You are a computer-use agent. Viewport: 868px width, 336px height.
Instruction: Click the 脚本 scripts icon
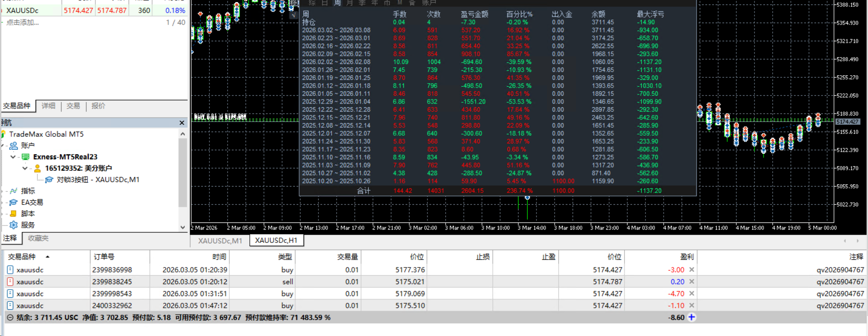click(x=14, y=213)
